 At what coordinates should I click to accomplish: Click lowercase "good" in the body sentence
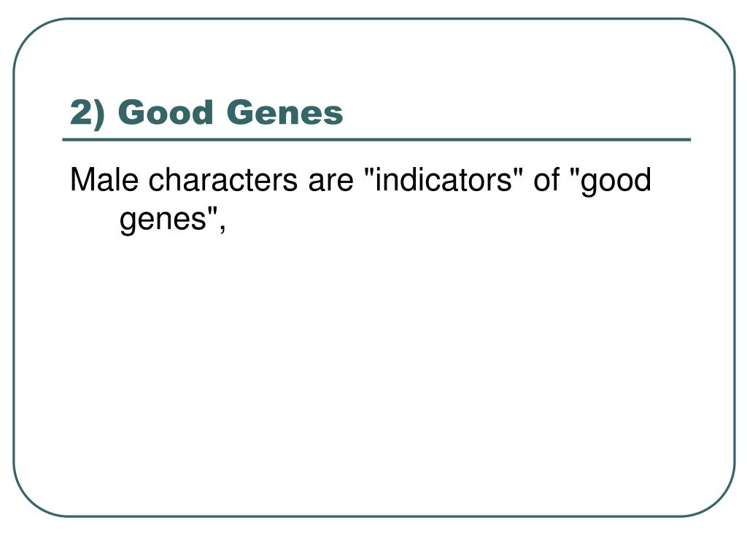[x=615, y=182]
